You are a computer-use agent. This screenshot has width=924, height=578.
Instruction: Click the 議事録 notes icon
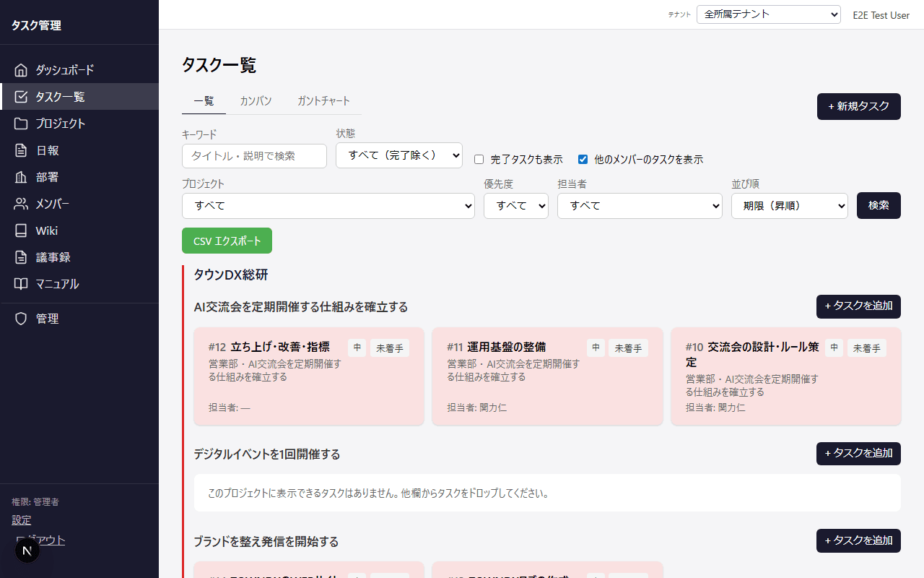pyautogui.click(x=21, y=256)
